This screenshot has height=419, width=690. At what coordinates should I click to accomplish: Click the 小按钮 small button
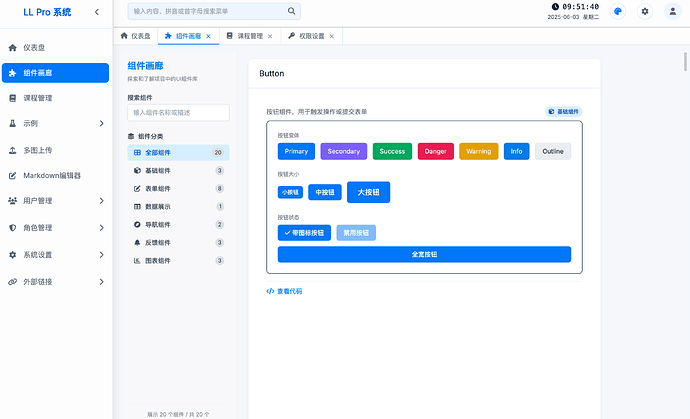click(x=290, y=192)
